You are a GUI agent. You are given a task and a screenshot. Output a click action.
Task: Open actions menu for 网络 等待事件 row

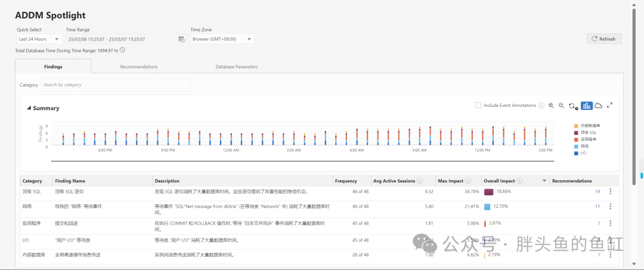tap(611, 206)
